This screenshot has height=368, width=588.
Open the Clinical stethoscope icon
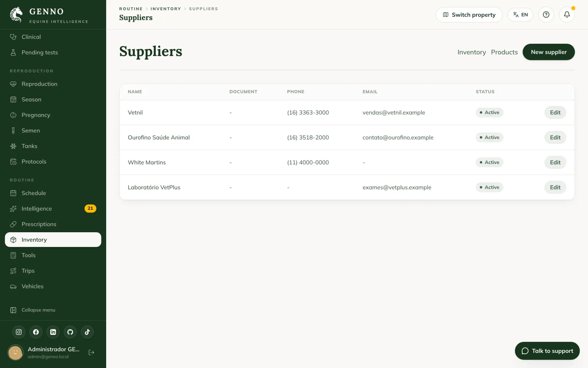[13, 37]
